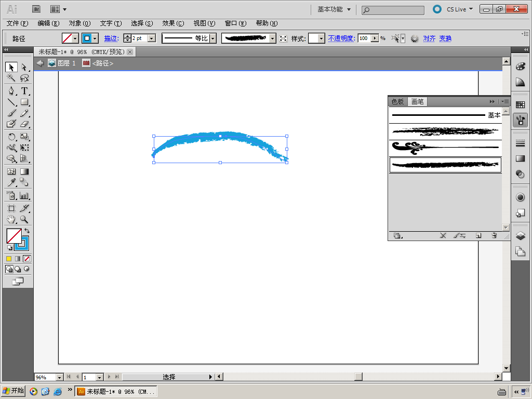Click the Delete Brush trash icon

(x=495, y=235)
